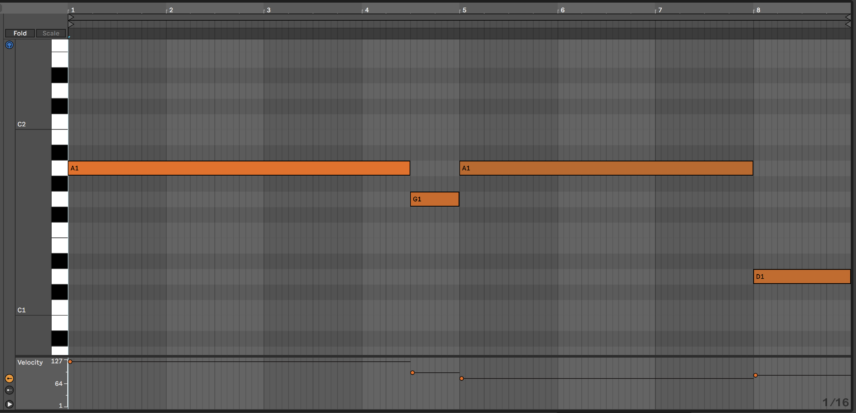This screenshot has width=856, height=413.
Task: Click bar 5 on the beat ruler
Action: [464, 10]
